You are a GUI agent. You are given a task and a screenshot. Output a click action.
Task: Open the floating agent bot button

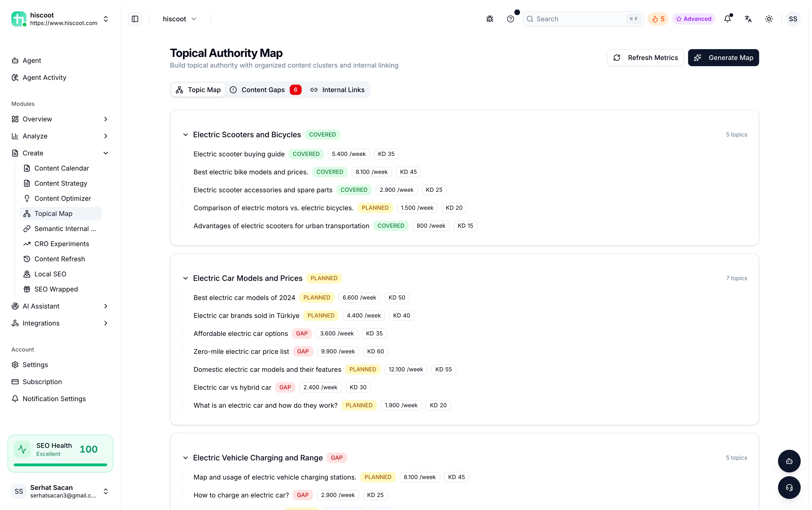(789, 461)
